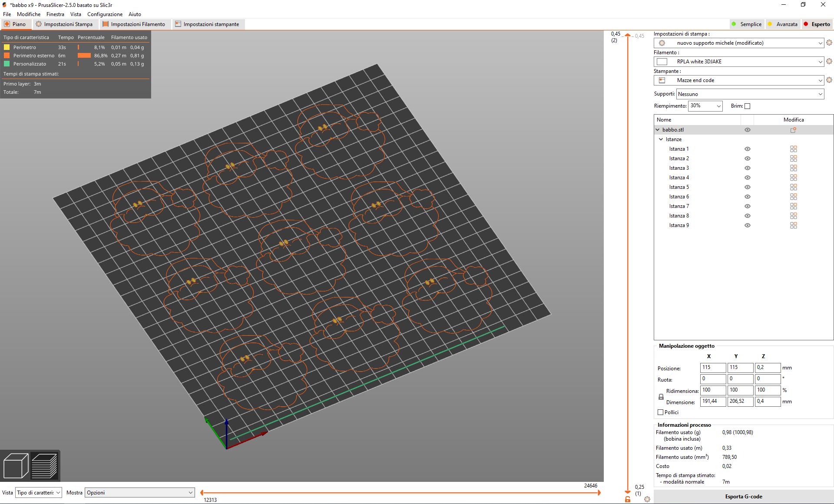Image resolution: width=834 pixels, height=504 pixels.
Task: Click the filament color swatch white box
Action: pos(662,62)
